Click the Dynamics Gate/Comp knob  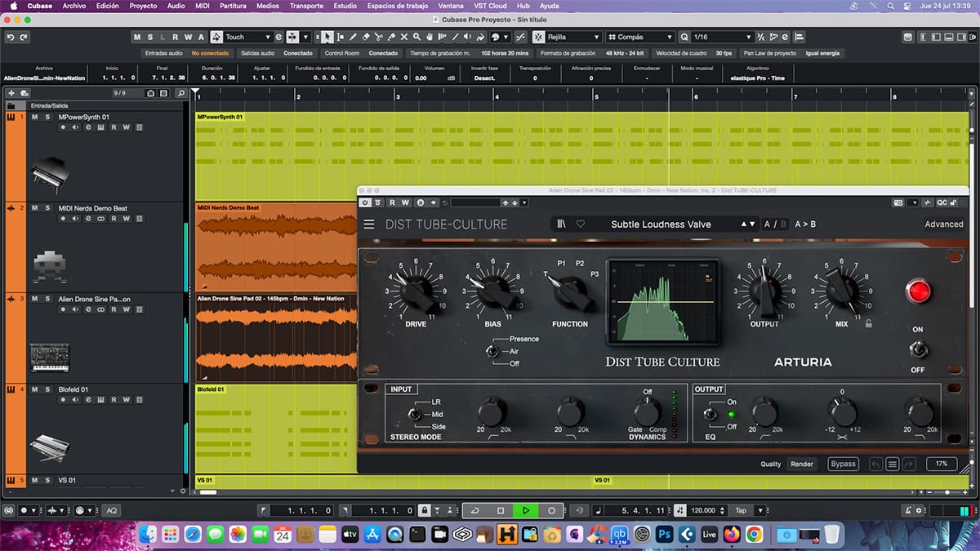[648, 412]
